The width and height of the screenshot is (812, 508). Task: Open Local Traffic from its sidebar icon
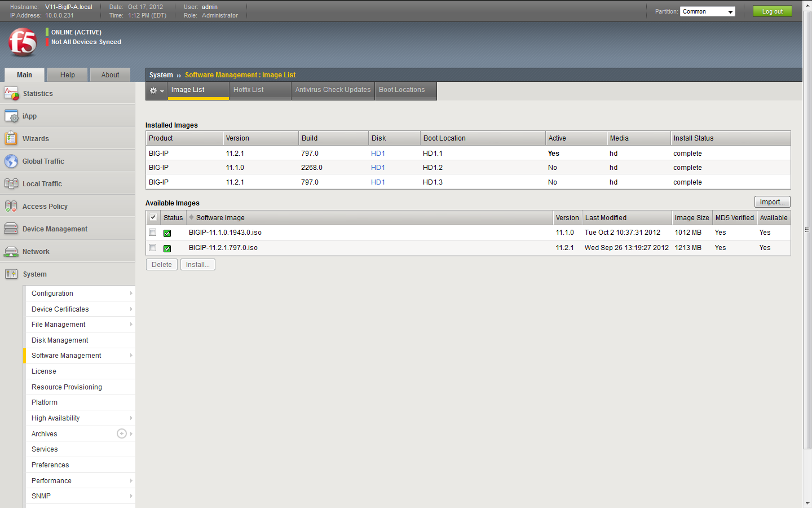11,183
